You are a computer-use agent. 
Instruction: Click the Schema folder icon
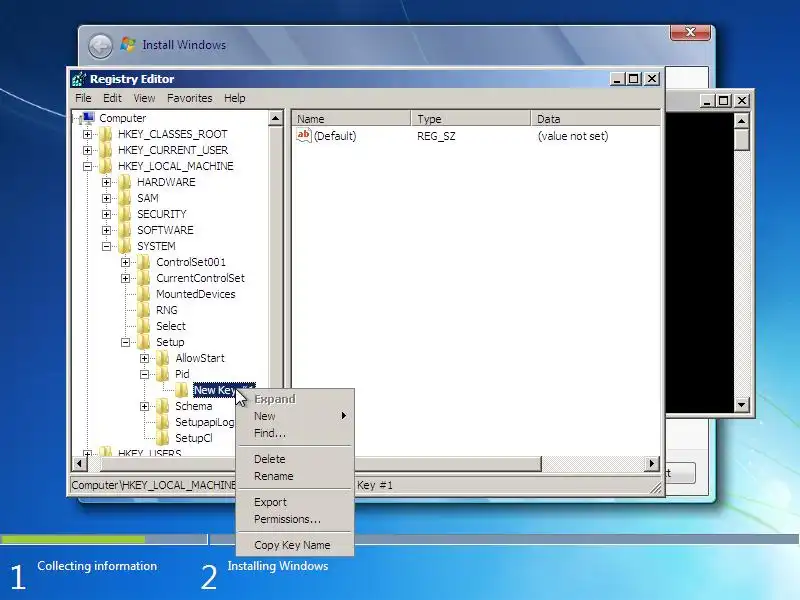(x=163, y=406)
